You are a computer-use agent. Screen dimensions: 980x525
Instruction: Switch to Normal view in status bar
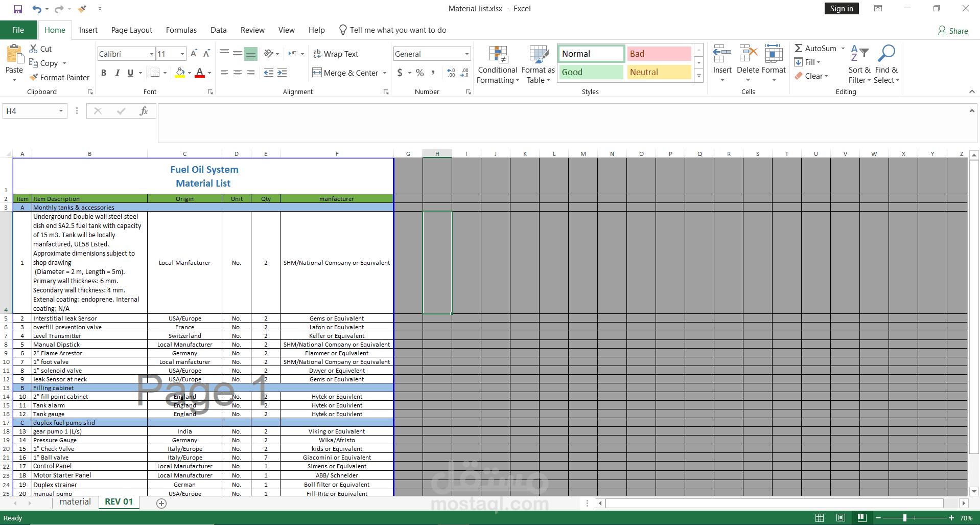coord(820,518)
